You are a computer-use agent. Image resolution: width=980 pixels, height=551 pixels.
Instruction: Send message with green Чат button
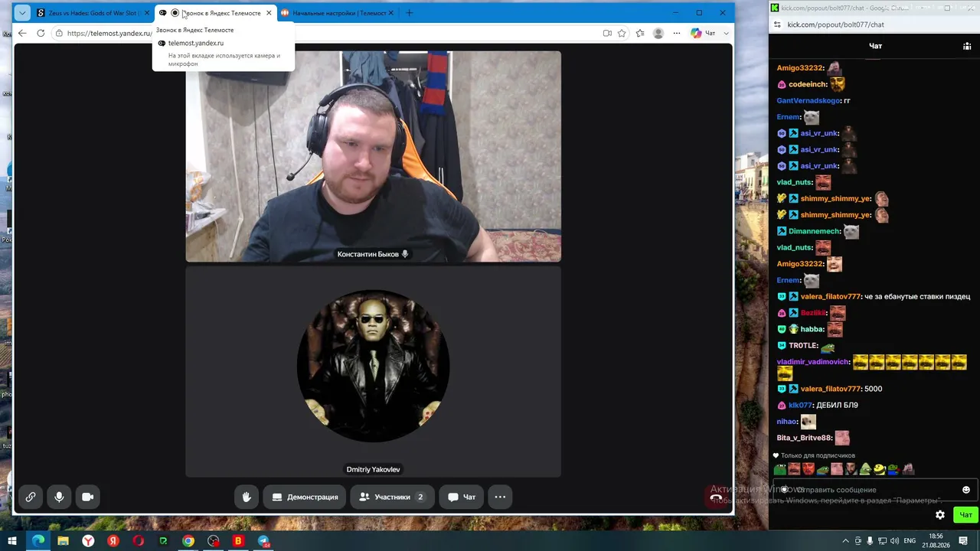(x=966, y=515)
